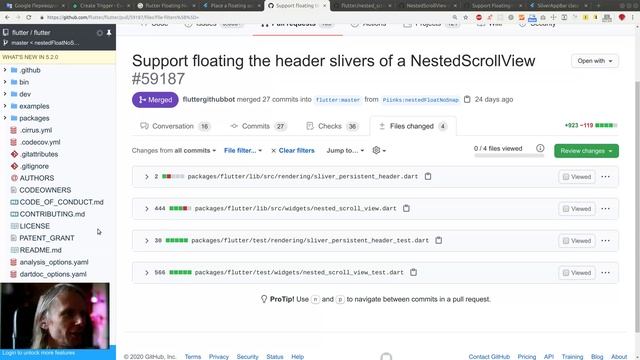
Task: Go forward in browser history
Action: pos(18,18)
